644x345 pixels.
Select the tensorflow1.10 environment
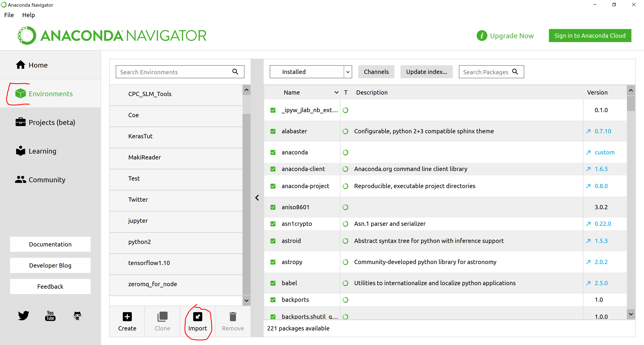tap(149, 263)
